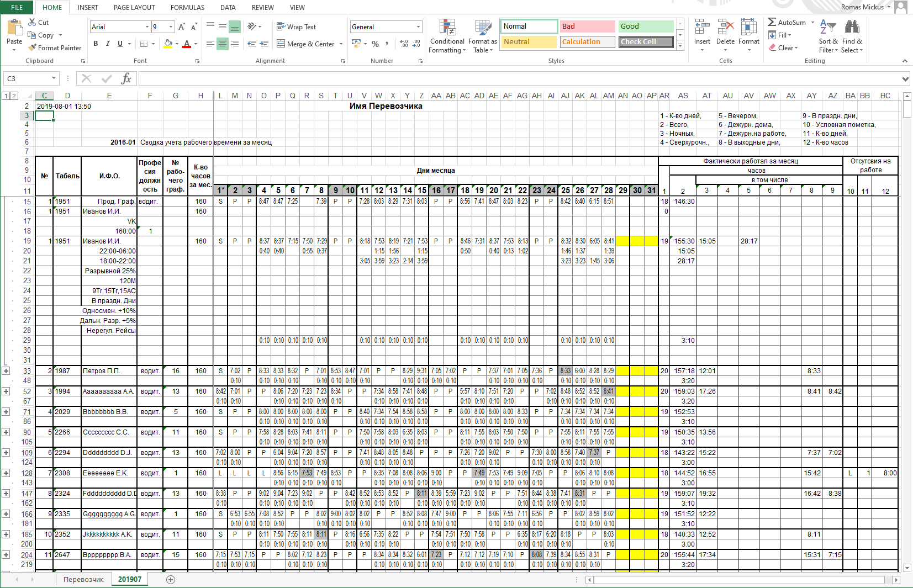Toggle Bottom Align
The height and width of the screenshot is (588, 913).
click(235, 27)
